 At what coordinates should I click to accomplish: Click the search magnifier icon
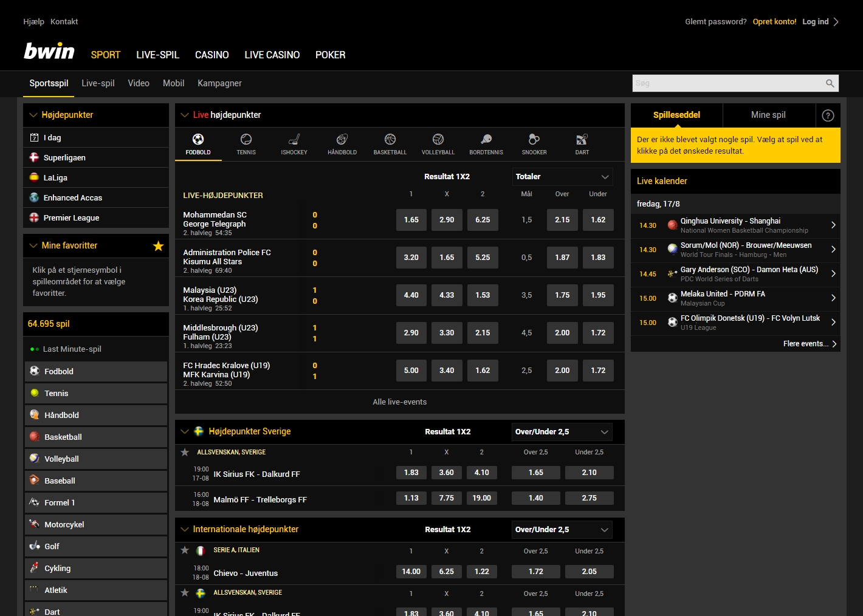pyautogui.click(x=830, y=83)
